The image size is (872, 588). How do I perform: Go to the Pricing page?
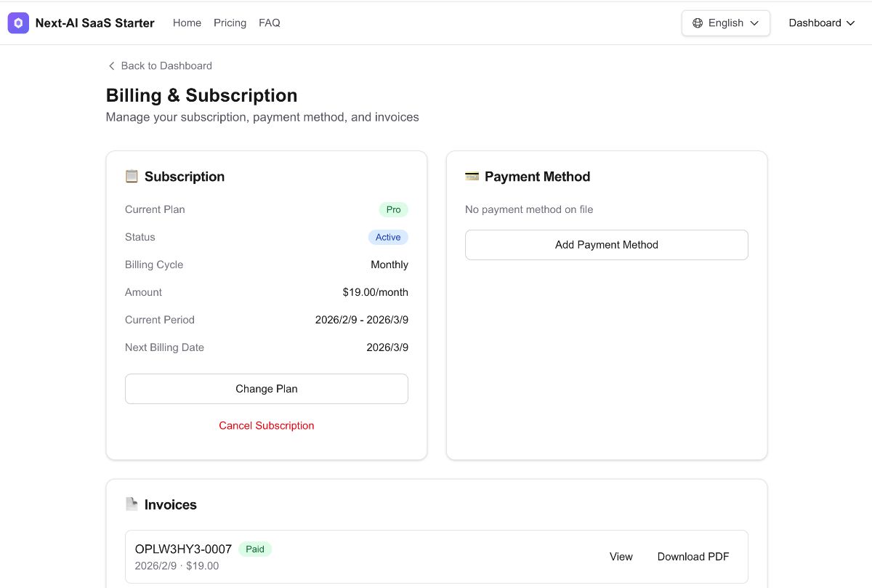[230, 23]
